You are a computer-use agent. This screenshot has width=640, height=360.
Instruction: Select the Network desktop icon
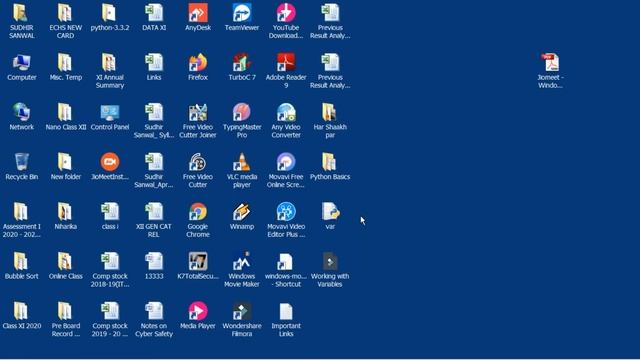point(22,113)
